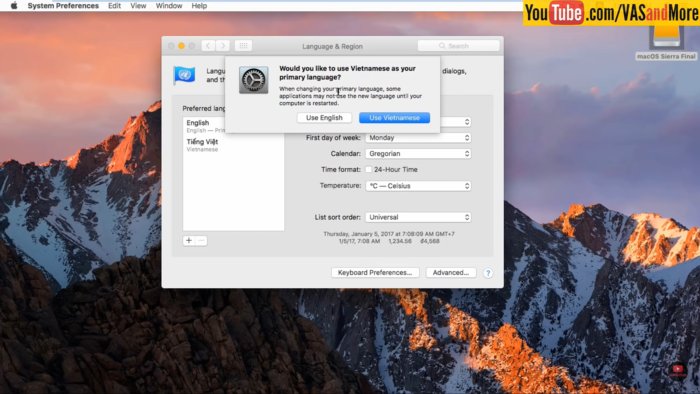The height and width of the screenshot is (394, 700).
Task: Click the yellow minimize window button
Action: 181,46
